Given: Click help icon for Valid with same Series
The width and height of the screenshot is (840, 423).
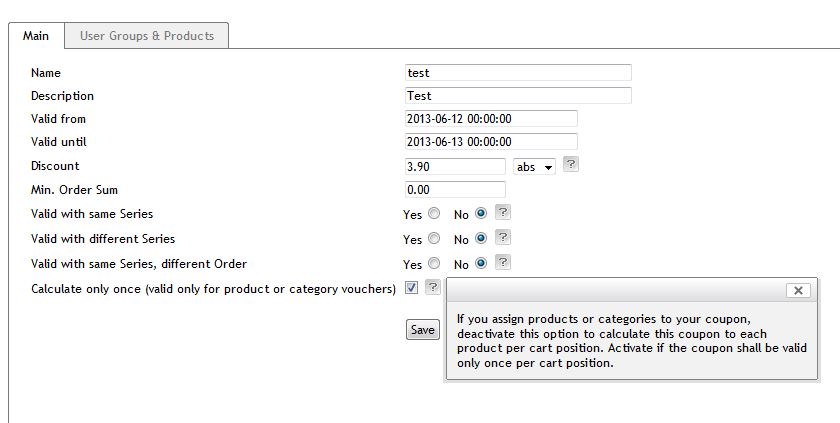Looking at the screenshot, I should tap(503, 213).
